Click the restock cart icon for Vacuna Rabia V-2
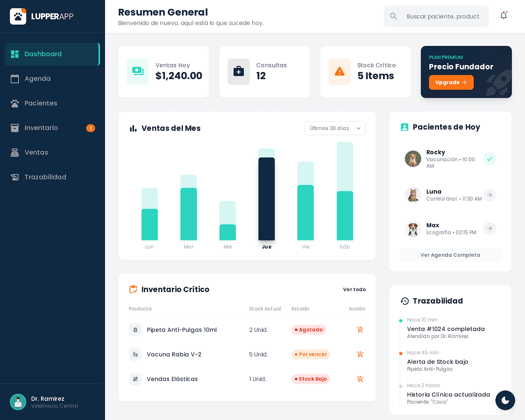This screenshot has height=420, width=525. tap(360, 354)
